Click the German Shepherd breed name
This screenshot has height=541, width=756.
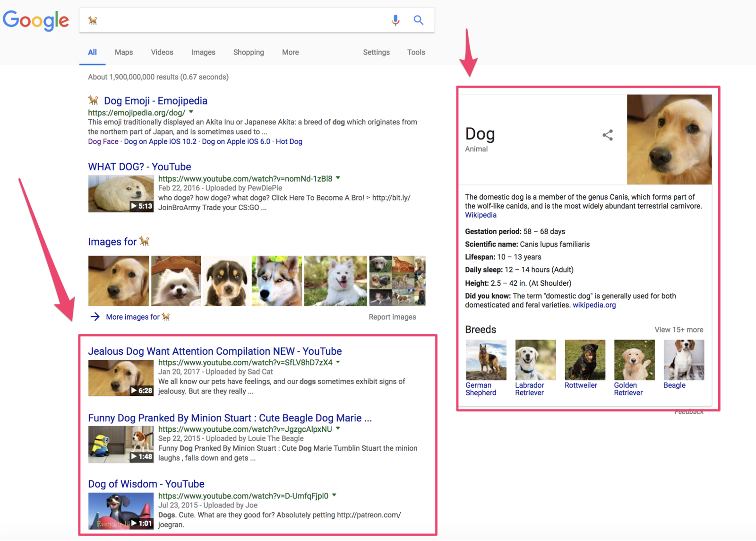(x=481, y=389)
